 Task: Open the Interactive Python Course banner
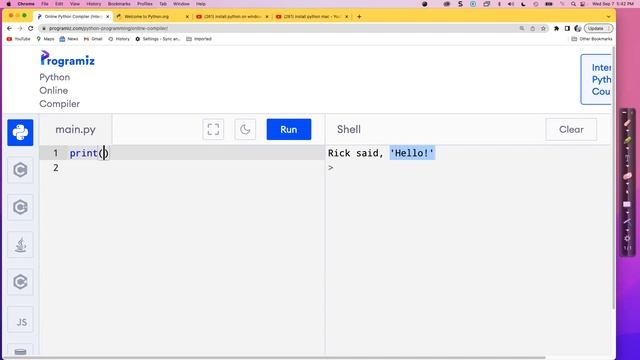pos(596,79)
